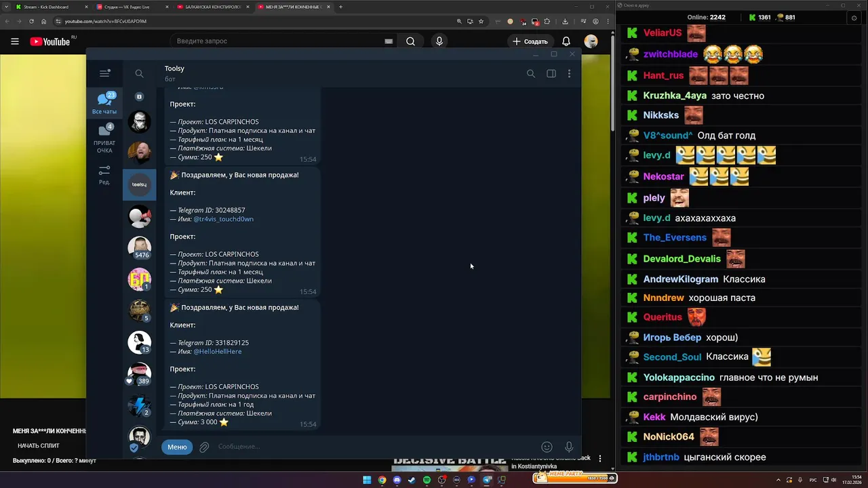Click YouTube voice search microphone

pyautogui.click(x=439, y=41)
